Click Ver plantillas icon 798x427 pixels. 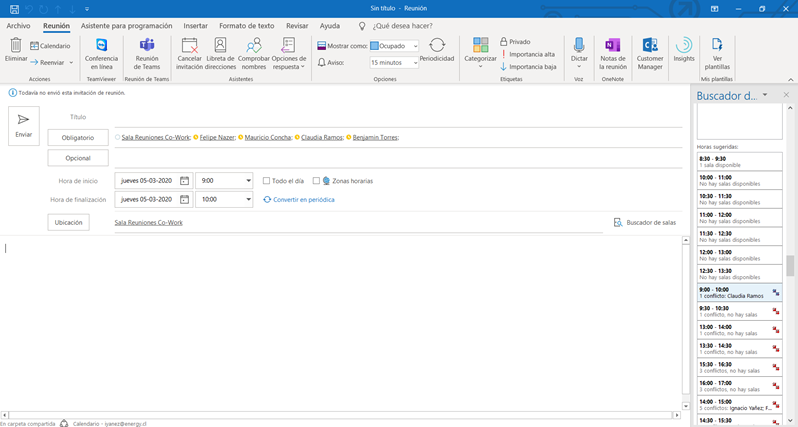point(717,45)
